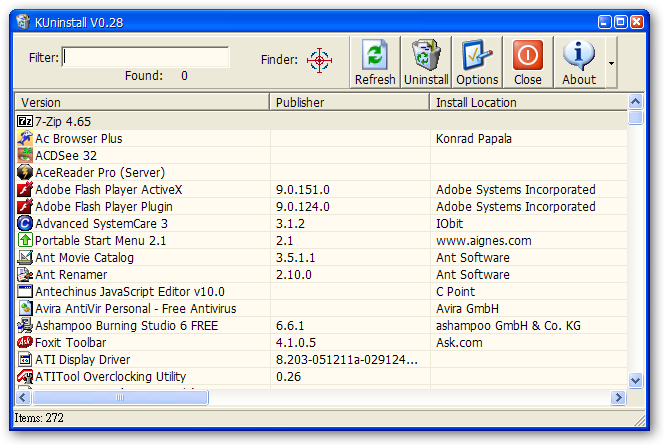Select the ATI Display Driver name
Screen dimensions: 664x445
pyautogui.click(x=83, y=359)
